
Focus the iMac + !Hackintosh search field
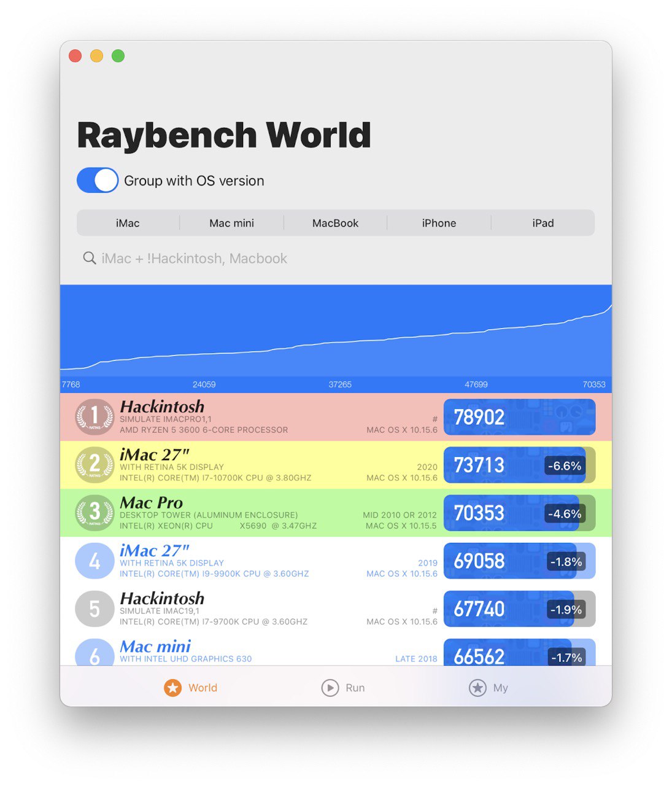[336, 259]
